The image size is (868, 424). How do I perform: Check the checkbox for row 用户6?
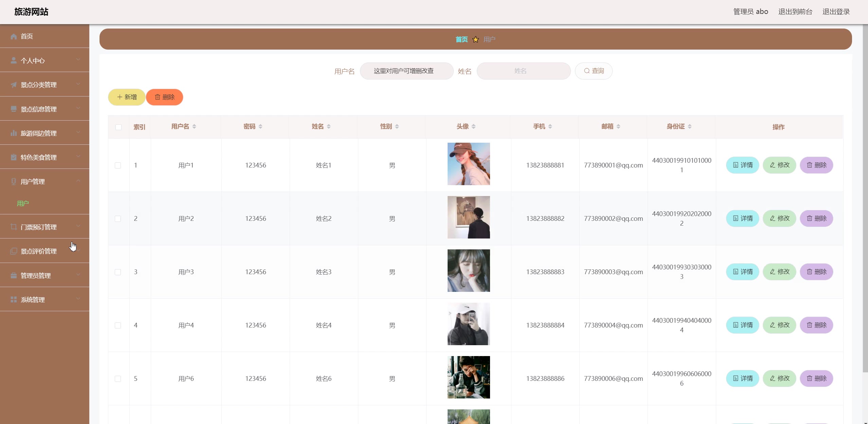[x=118, y=379]
